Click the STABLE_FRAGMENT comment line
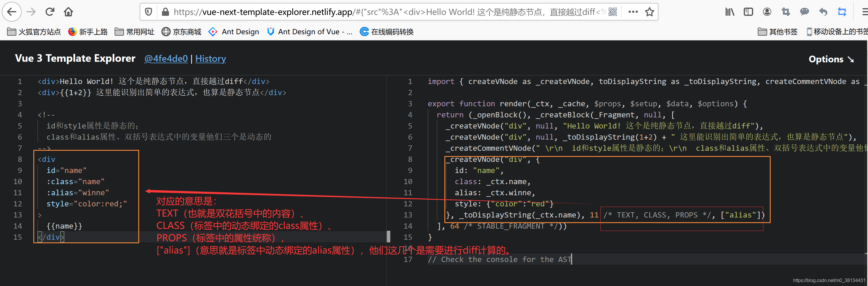 pyautogui.click(x=502, y=226)
